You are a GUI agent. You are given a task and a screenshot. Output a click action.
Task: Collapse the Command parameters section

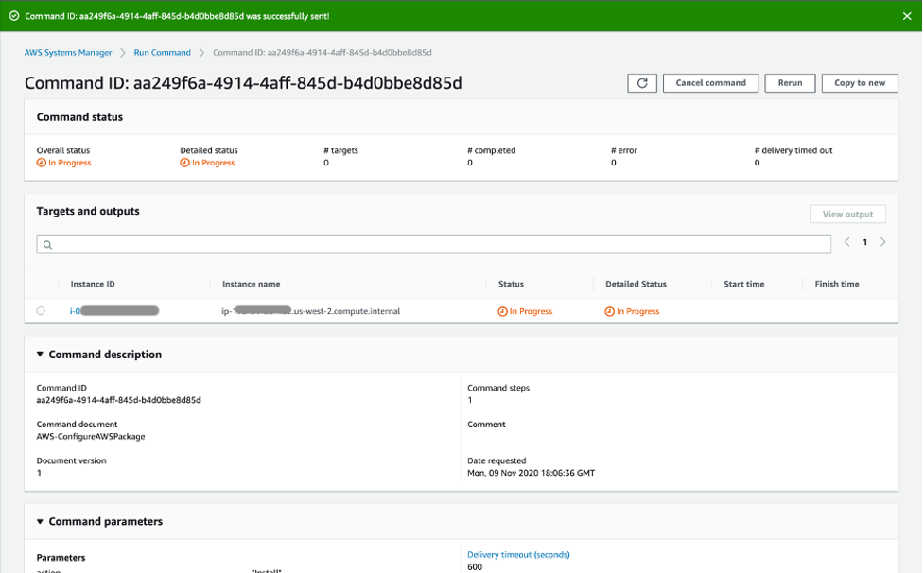tap(38, 521)
